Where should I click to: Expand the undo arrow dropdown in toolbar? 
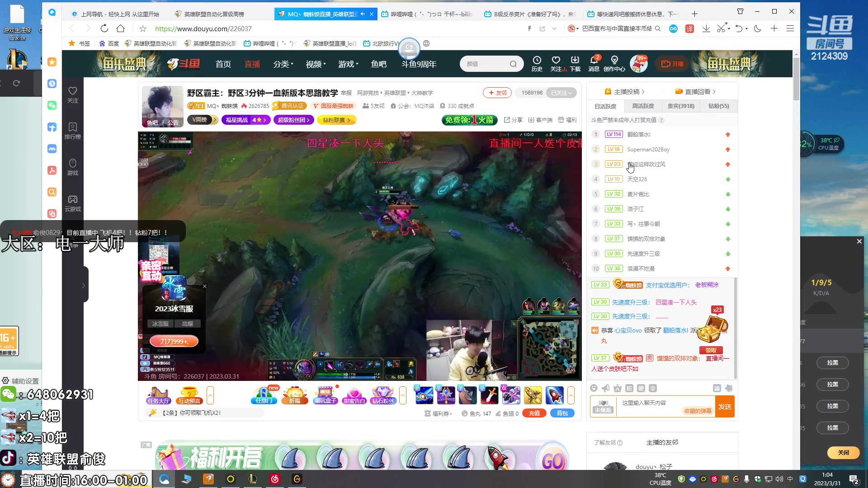tap(746, 28)
